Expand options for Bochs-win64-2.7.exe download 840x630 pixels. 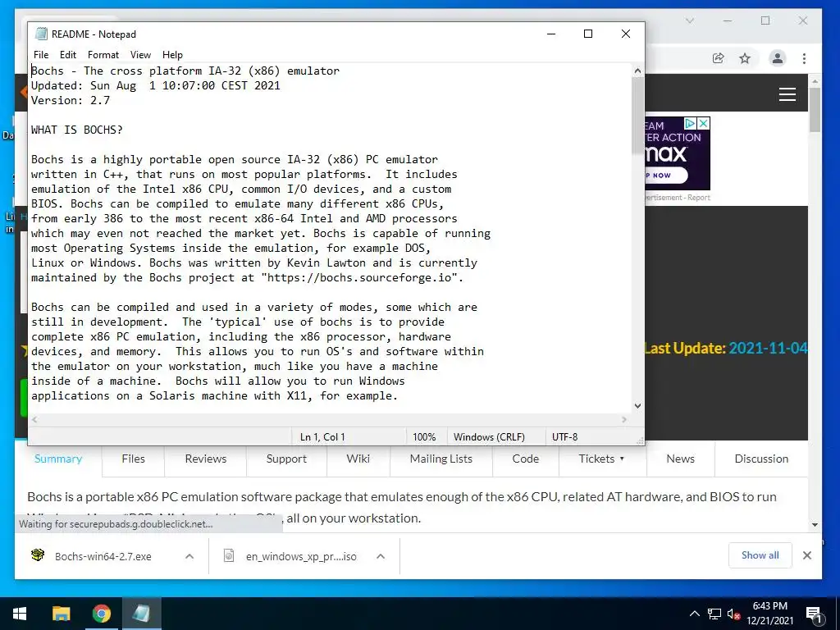[x=189, y=556]
